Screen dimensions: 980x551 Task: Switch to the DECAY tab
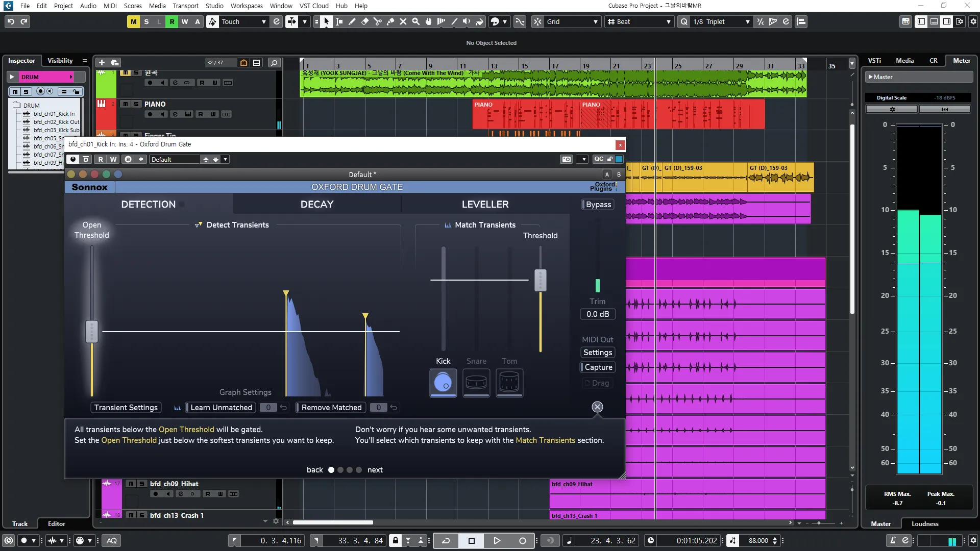(316, 204)
